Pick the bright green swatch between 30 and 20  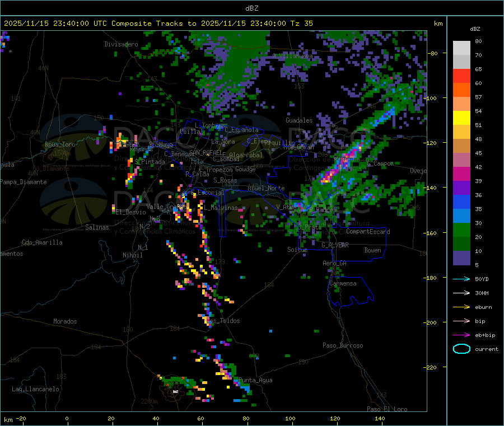point(461,230)
